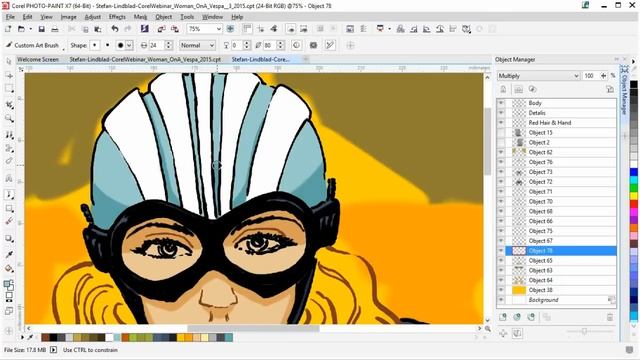Screen dimensions: 640x360
Task: Open the Adjust menu
Action: [x=92, y=17]
